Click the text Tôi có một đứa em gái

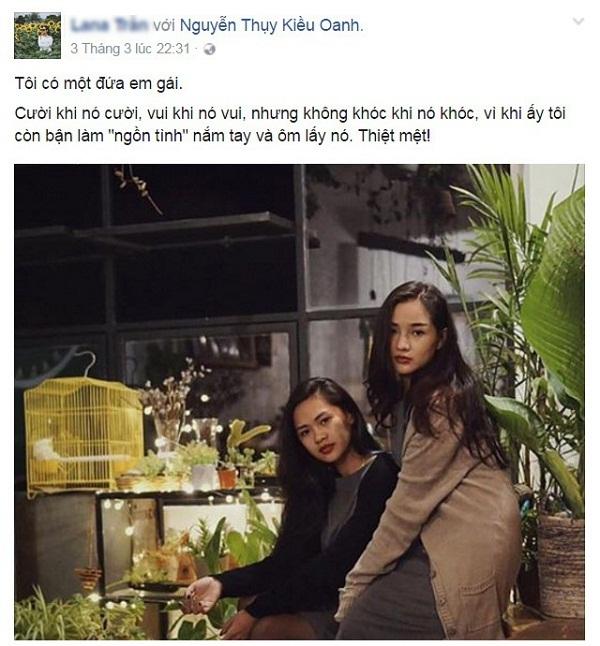98,84
